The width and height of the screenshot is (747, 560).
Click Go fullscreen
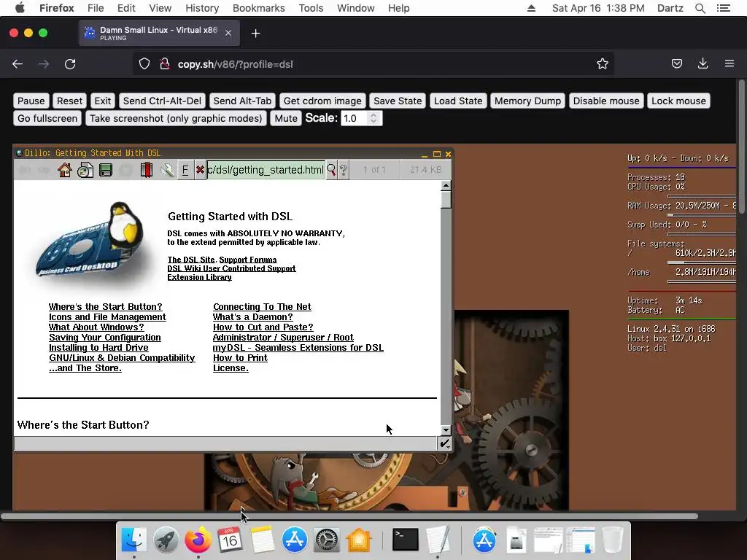click(x=47, y=119)
